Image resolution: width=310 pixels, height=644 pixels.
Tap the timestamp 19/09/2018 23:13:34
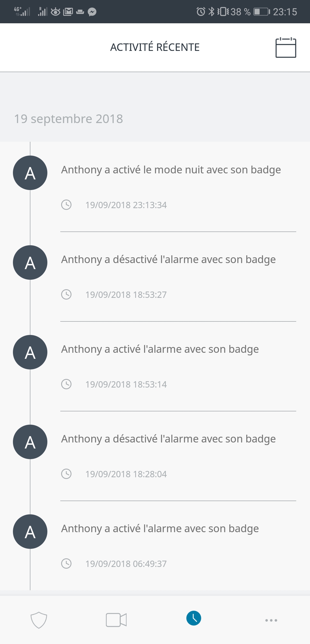tap(126, 205)
